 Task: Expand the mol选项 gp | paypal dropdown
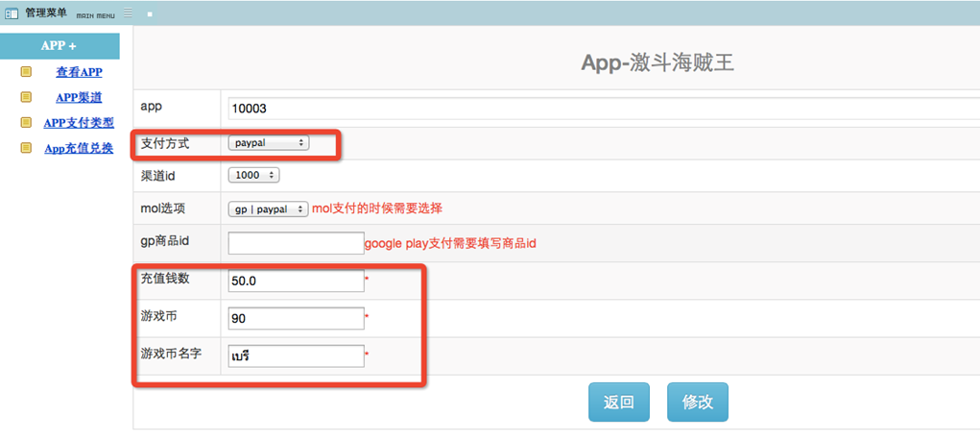pos(269,208)
